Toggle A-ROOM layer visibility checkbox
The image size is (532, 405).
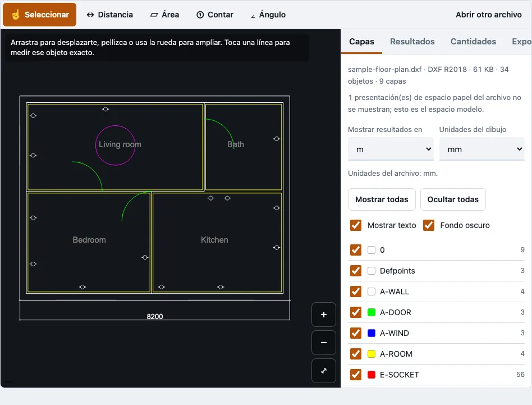356,354
